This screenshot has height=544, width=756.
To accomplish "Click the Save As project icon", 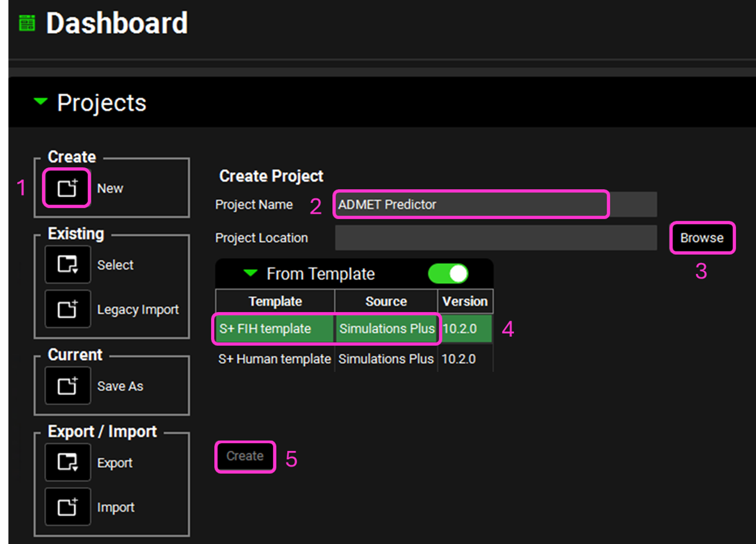I will tap(67, 385).
